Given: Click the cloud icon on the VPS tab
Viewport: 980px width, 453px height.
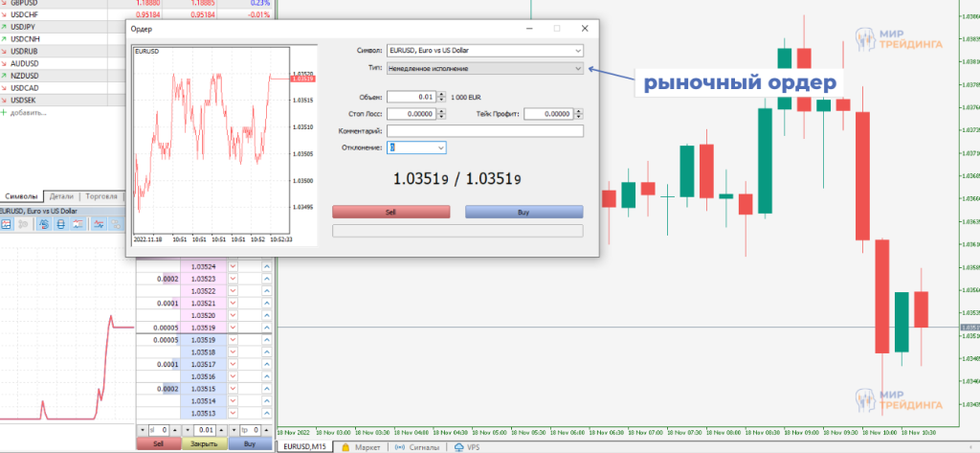Looking at the screenshot, I should tap(459, 446).
